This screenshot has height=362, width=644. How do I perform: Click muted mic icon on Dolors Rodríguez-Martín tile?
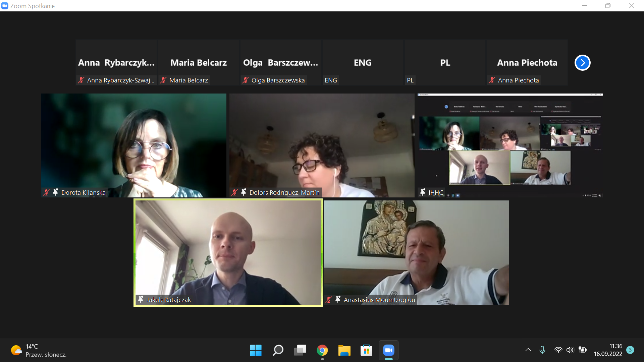tap(234, 192)
